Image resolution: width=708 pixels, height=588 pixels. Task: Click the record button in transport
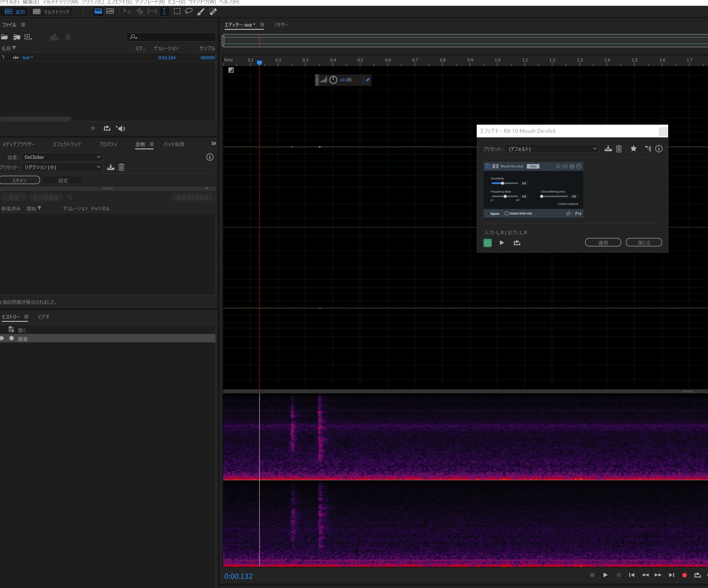pos(684,575)
